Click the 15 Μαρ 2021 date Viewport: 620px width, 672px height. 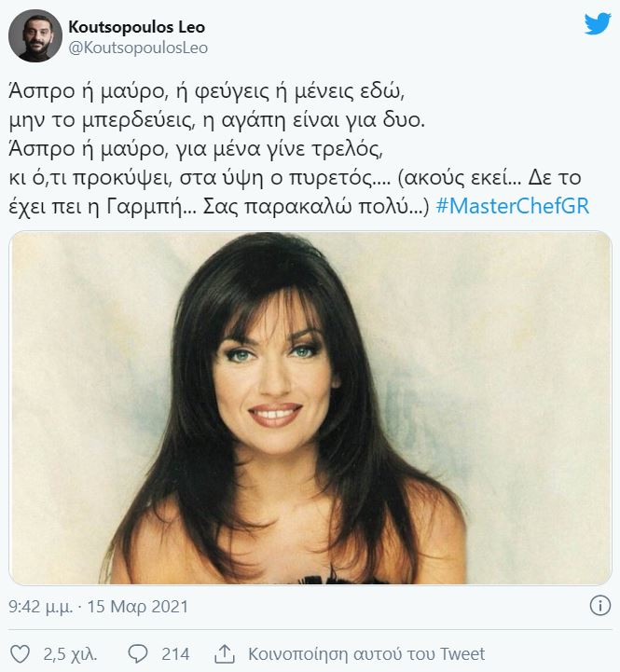coord(138,607)
